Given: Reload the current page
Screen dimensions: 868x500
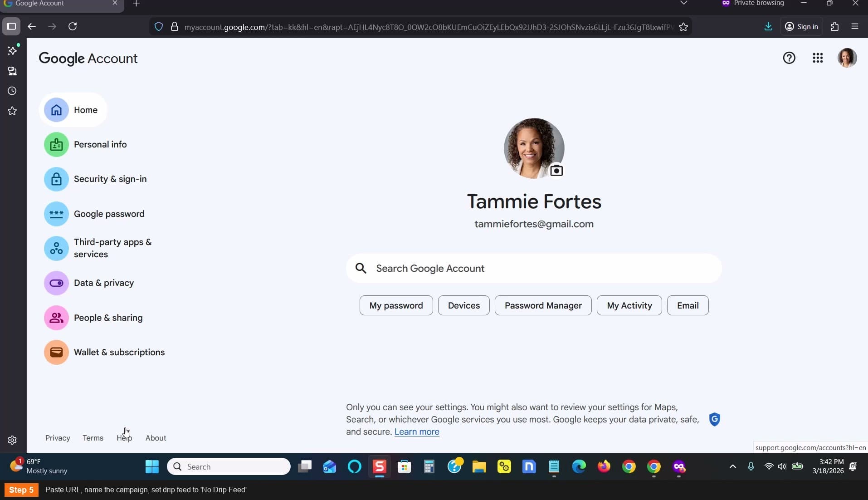Looking at the screenshot, I should pos(73,26).
